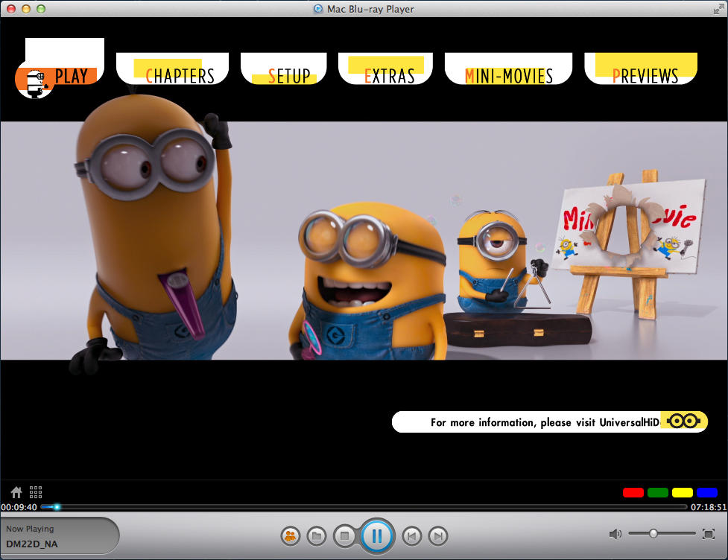Click the stop button
Image resolution: width=728 pixels, height=560 pixels.
click(344, 535)
